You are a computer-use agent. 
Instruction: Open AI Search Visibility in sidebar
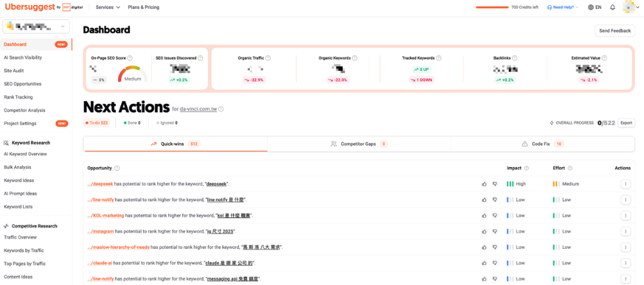[x=23, y=57]
